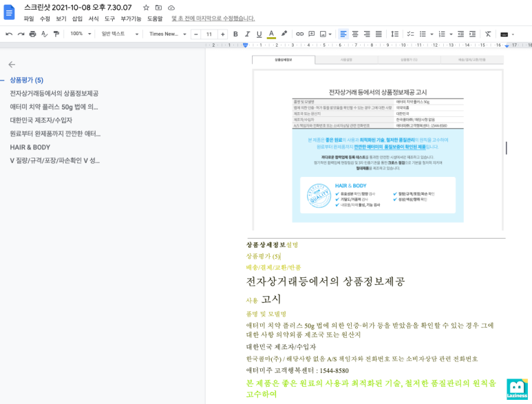Image resolution: width=532 pixels, height=404 pixels.
Task: Select right align
Action: [x=367, y=34]
